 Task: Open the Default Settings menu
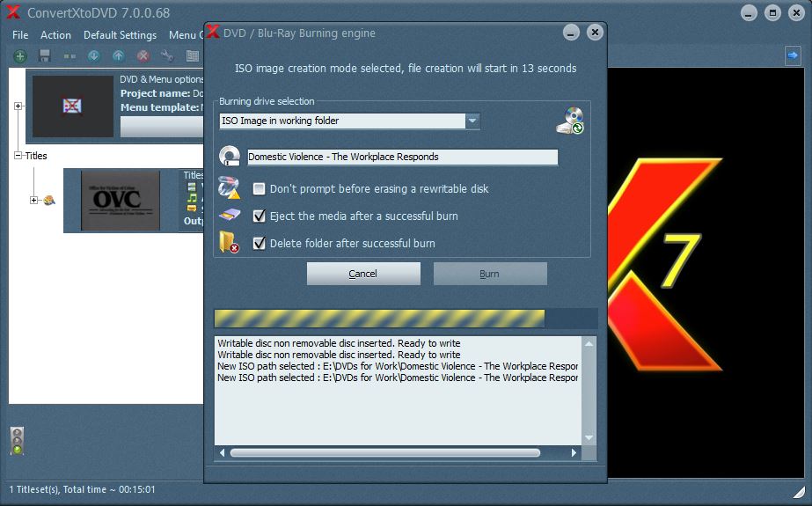121,34
